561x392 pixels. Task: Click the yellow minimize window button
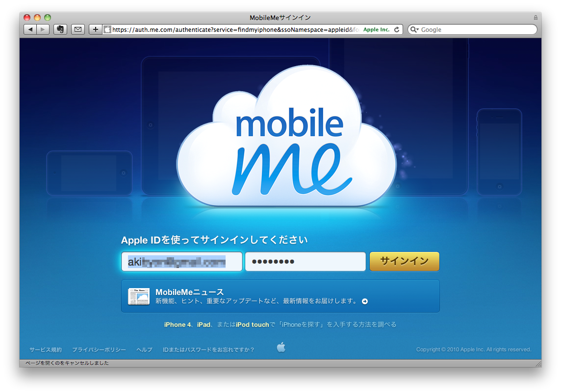(37, 18)
